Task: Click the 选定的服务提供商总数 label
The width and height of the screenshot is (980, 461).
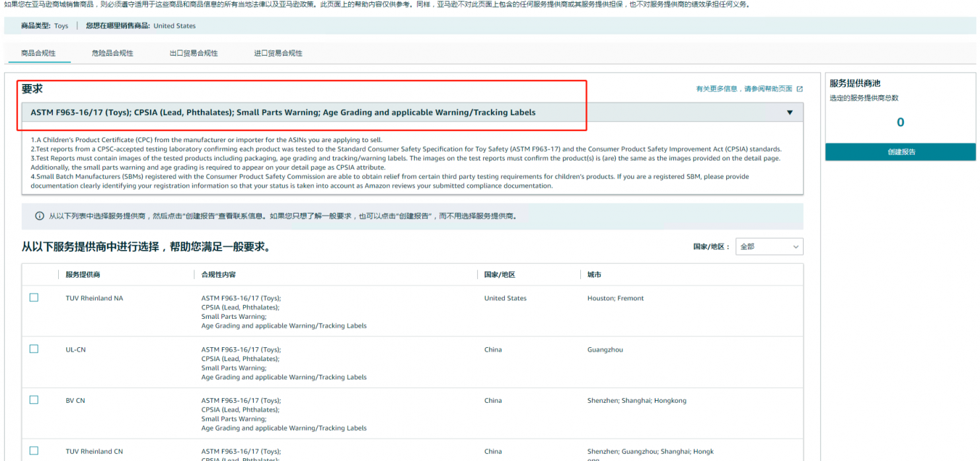Action: pos(864,98)
